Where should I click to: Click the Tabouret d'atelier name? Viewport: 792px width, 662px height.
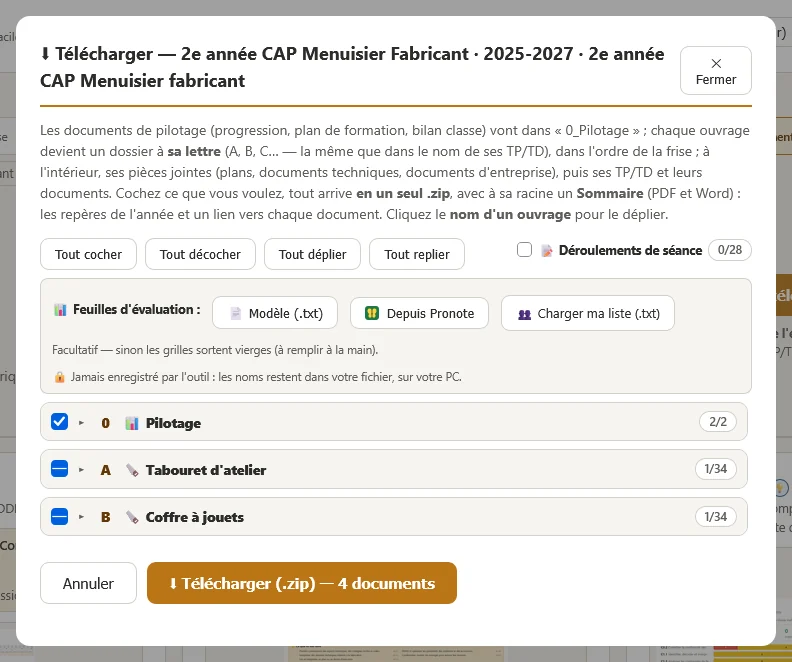(x=206, y=470)
